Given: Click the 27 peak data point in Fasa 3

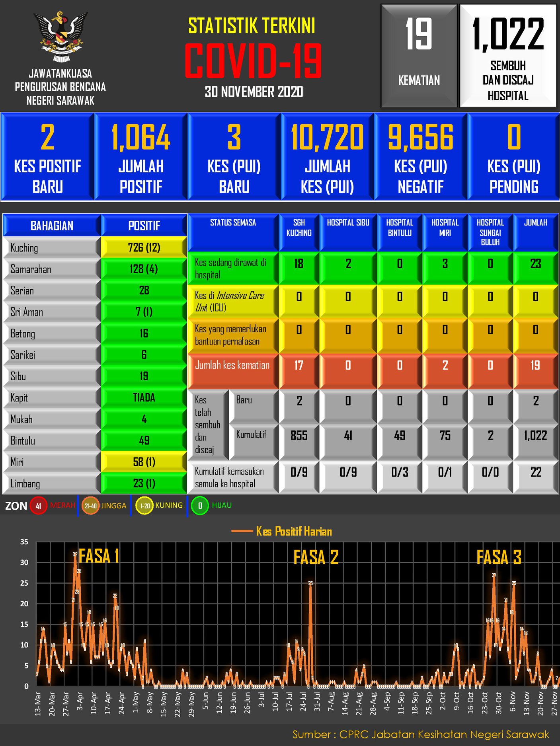Looking at the screenshot, I should point(494,575).
